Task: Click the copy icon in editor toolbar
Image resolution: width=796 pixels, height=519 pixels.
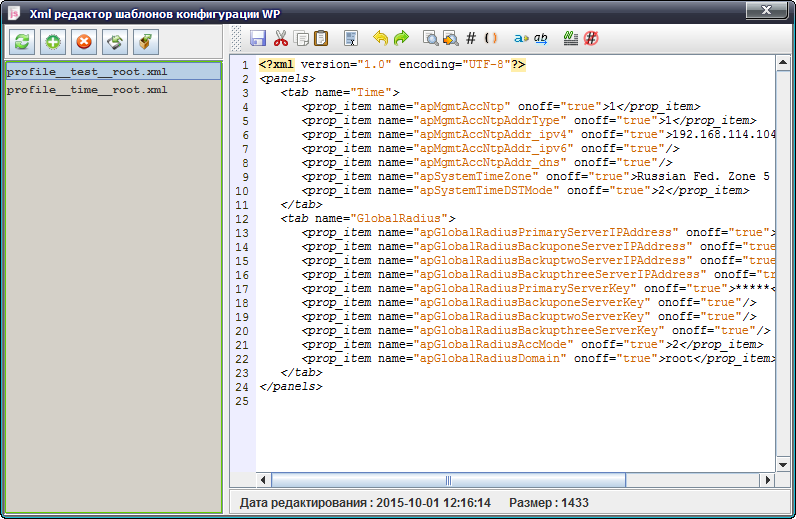Action: (x=300, y=38)
